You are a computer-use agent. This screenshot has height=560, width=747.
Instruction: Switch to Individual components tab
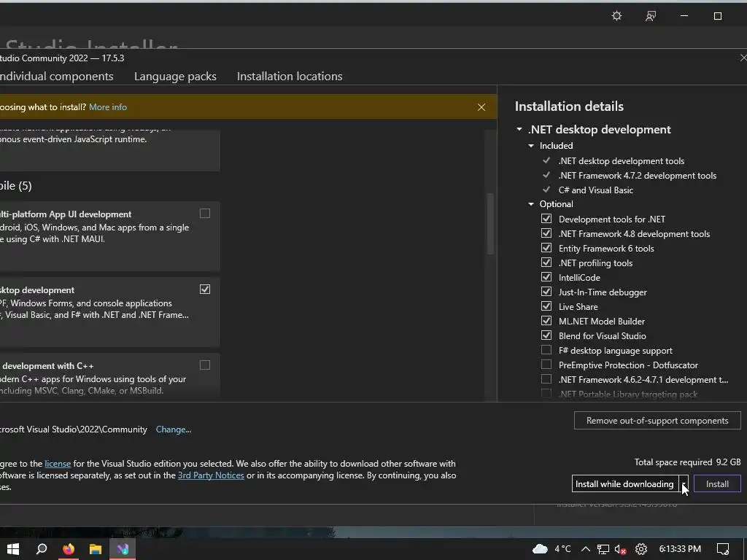pyautogui.click(x=56, y=76)
